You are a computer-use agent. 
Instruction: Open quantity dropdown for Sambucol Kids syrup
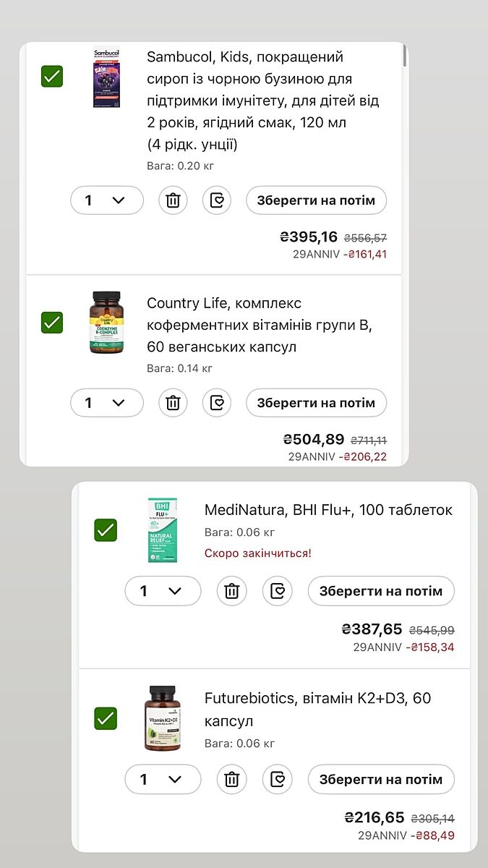[x=107, y=200]
